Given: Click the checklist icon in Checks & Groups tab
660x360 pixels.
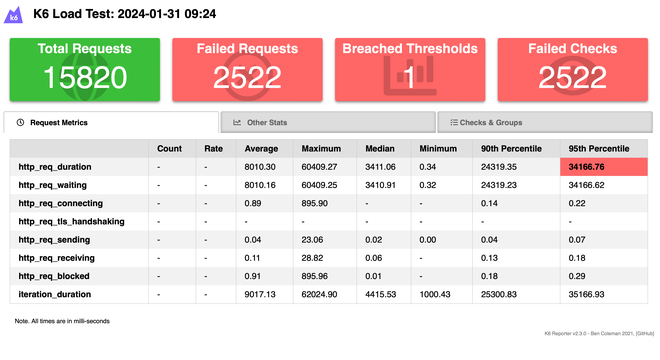Looking at the screenshot, I should click(x=454, y=123).
